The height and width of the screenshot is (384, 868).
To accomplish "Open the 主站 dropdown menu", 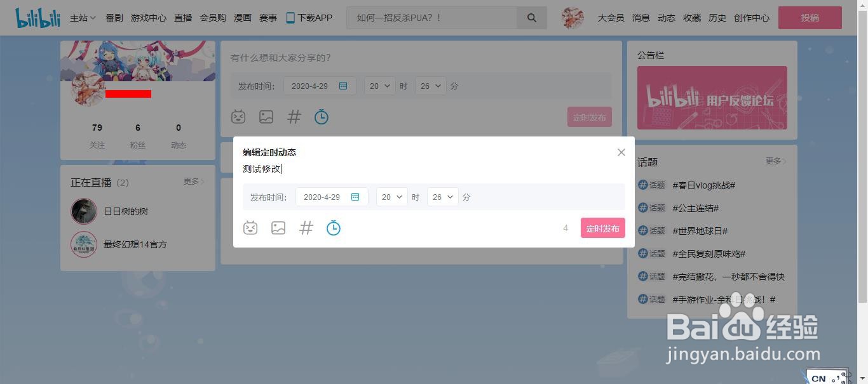I will (x=82, y=18).
